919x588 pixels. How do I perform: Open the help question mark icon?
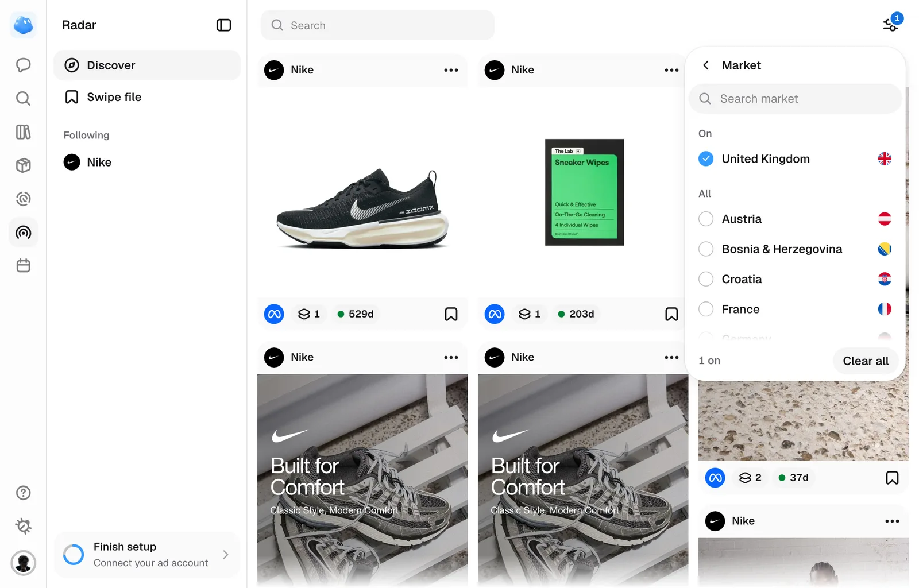(x=23, y=493)
